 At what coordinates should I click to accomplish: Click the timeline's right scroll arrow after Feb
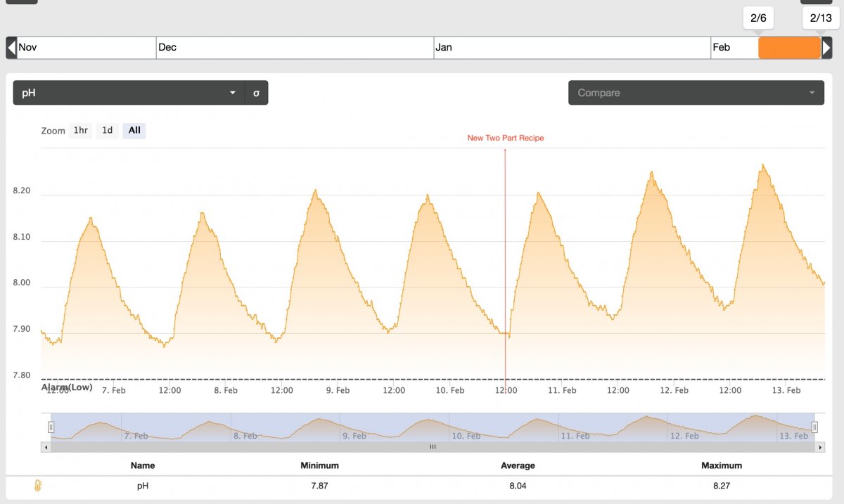click(826, 48)
